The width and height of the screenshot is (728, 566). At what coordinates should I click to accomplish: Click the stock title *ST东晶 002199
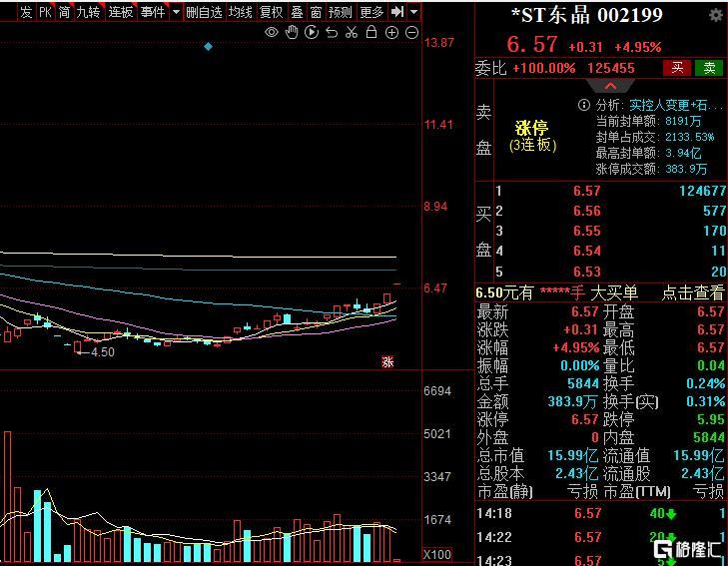click(587, 15)
